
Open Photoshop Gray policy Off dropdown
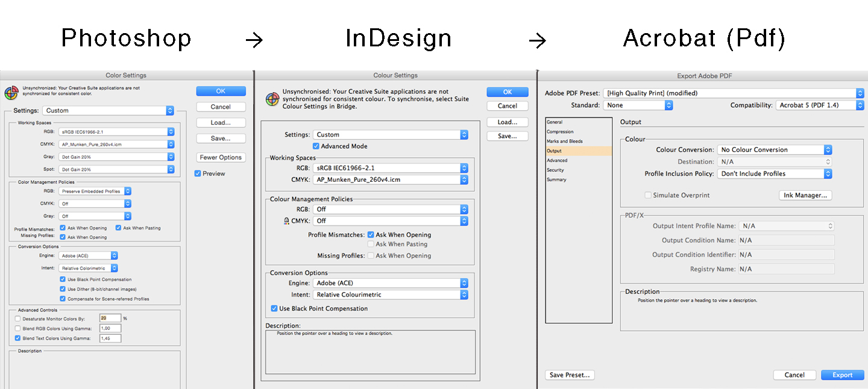[95, 216]
